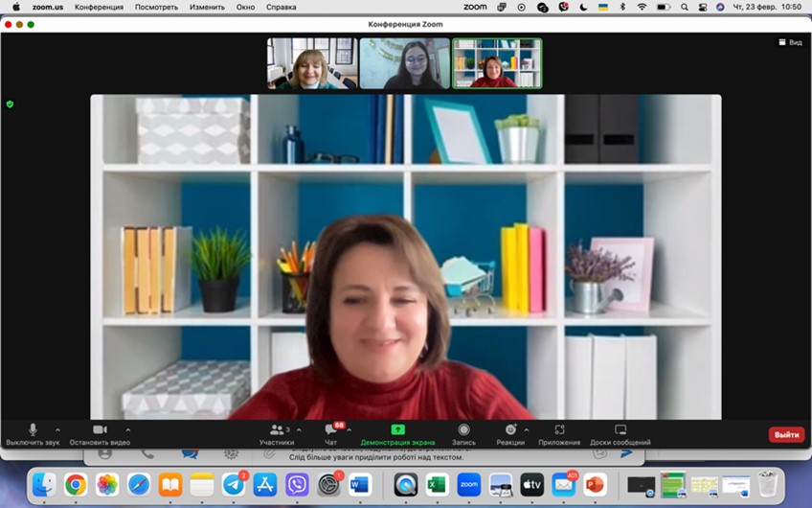Expand audio options arrow beside microphone
The width and height of the screenshot is (812, 508).
pos(57,429)
